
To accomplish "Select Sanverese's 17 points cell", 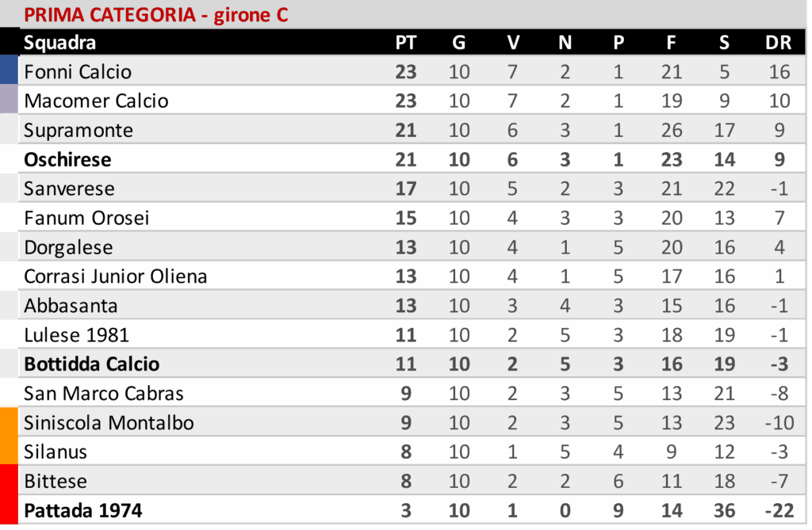I will pos(405,189).
